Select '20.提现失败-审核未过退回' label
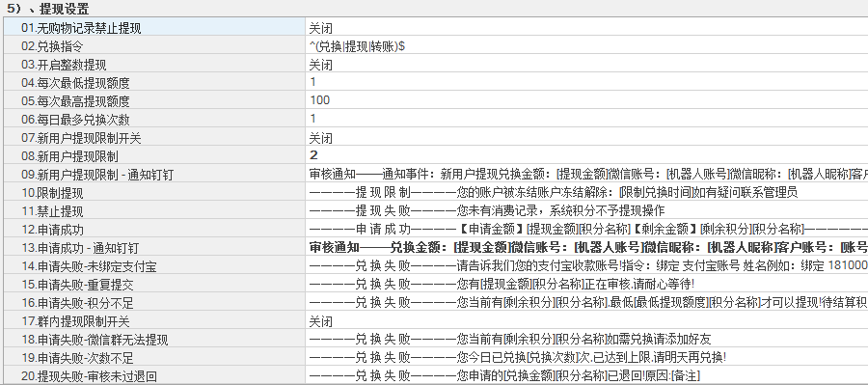Screen dimensions: 868x385 click(x=89, y=376)
